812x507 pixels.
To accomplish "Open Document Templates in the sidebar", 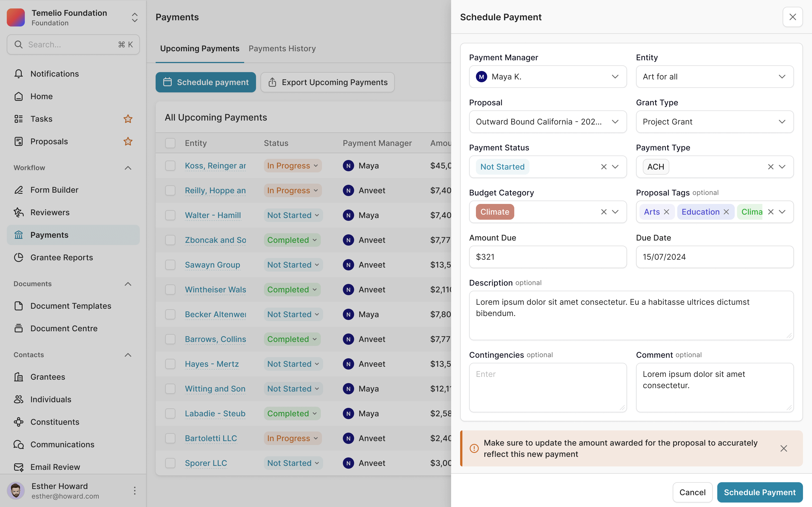I will tap(70, 306).
